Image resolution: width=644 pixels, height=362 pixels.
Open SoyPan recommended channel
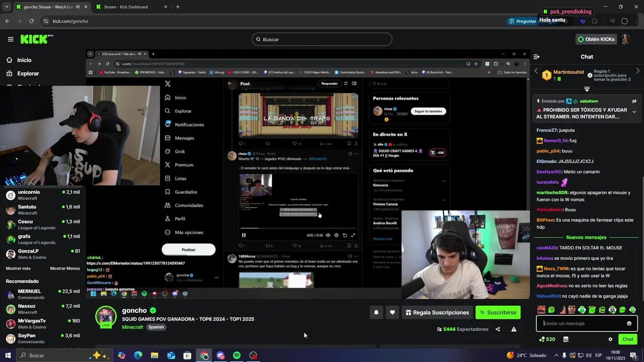tap(43, 338)
